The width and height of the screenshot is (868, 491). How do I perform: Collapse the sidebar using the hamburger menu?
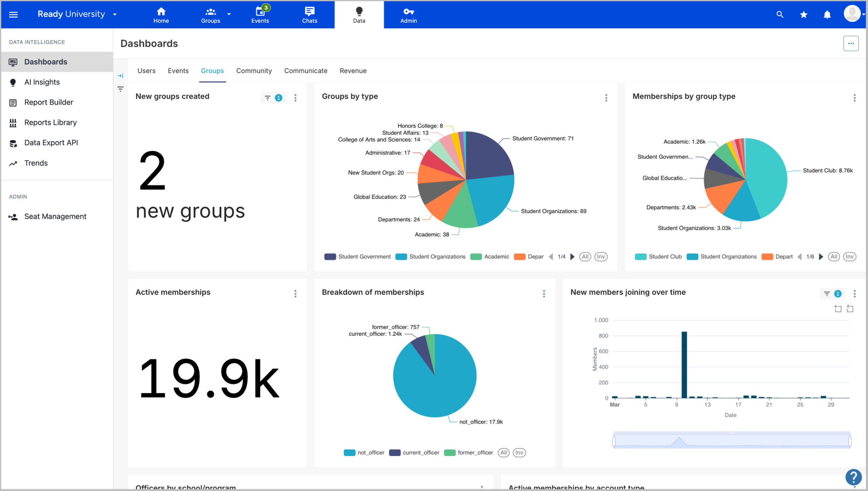pos(13,14)
